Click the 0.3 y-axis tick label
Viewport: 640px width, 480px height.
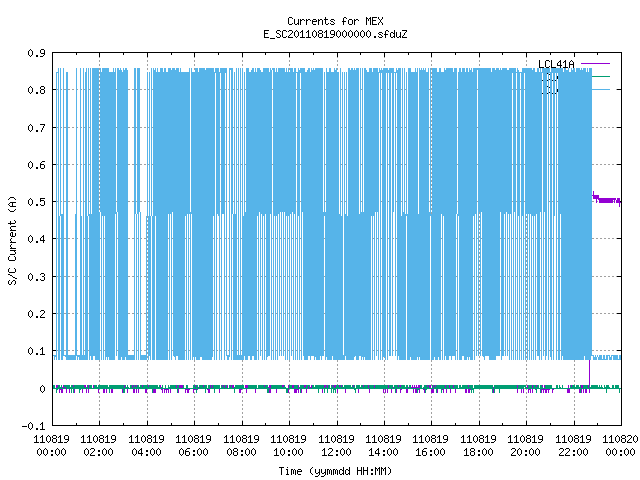[36, 277]
